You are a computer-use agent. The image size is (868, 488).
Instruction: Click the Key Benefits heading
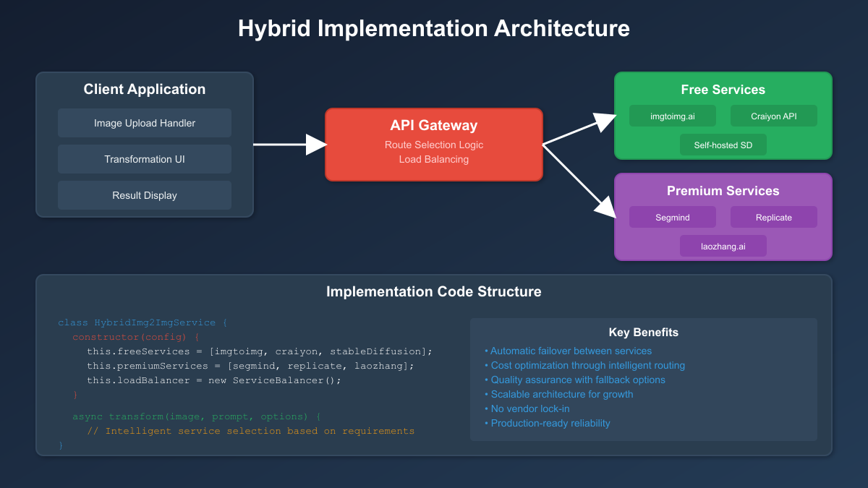pos(644,333)
